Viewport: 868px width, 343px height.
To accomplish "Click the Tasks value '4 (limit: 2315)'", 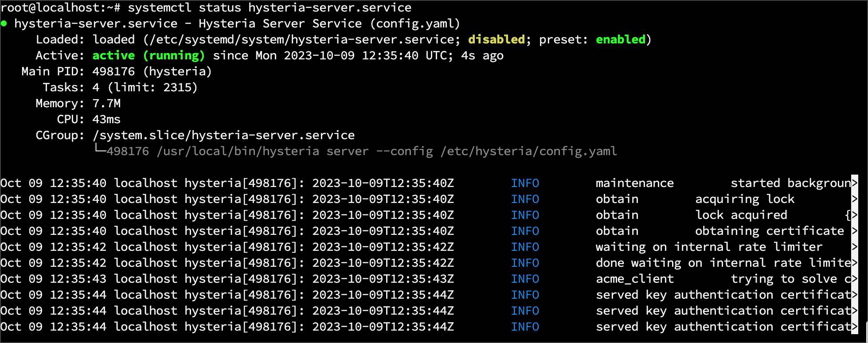I will [x=145, y=87].
